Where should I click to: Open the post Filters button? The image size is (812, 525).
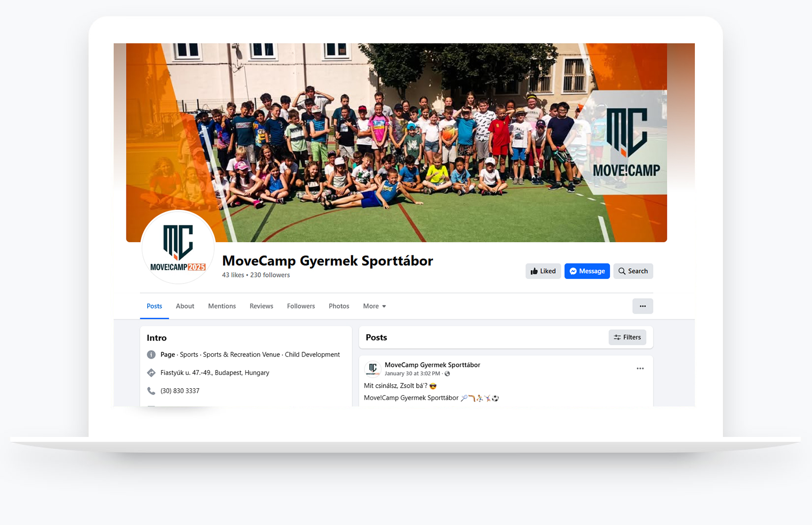(627, 337)
